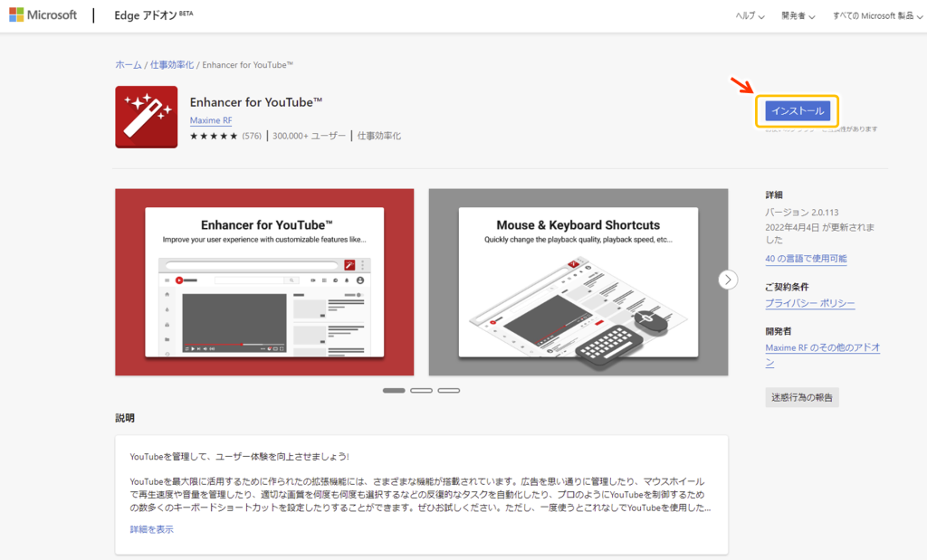Expand description with 詳細を表示

point(151,529)
